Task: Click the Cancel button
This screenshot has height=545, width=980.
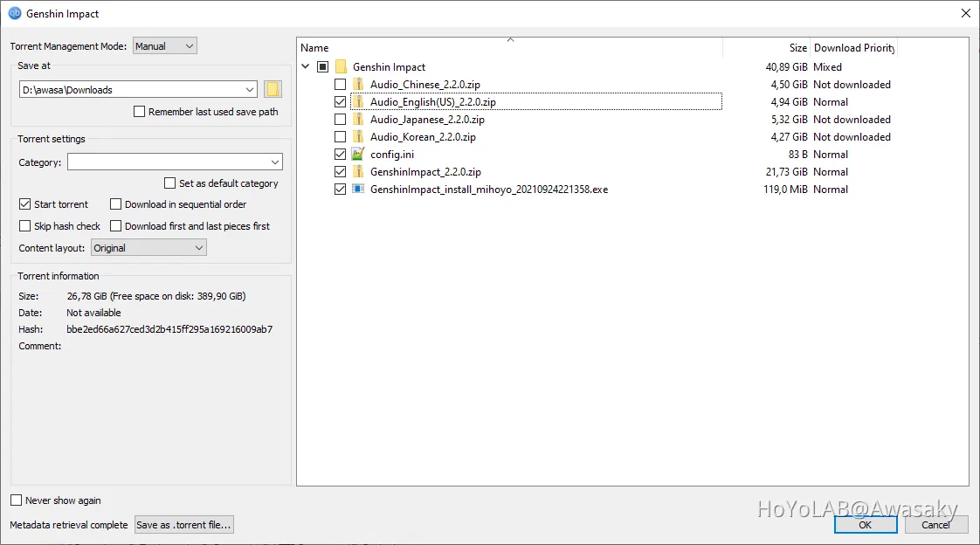Action: (x=935, y=525)
